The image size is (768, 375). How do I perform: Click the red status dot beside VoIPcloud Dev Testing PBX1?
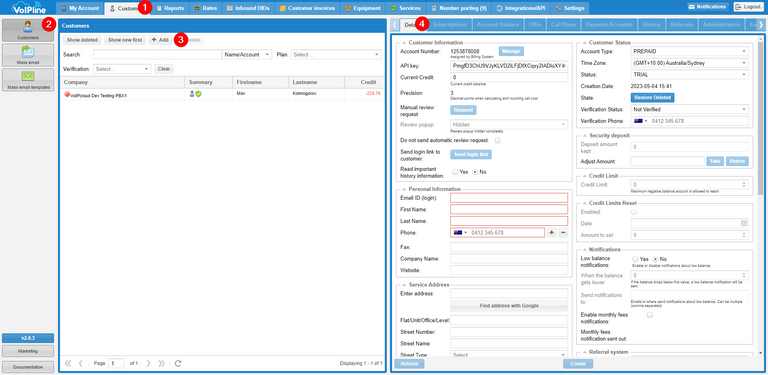(67, 94)
